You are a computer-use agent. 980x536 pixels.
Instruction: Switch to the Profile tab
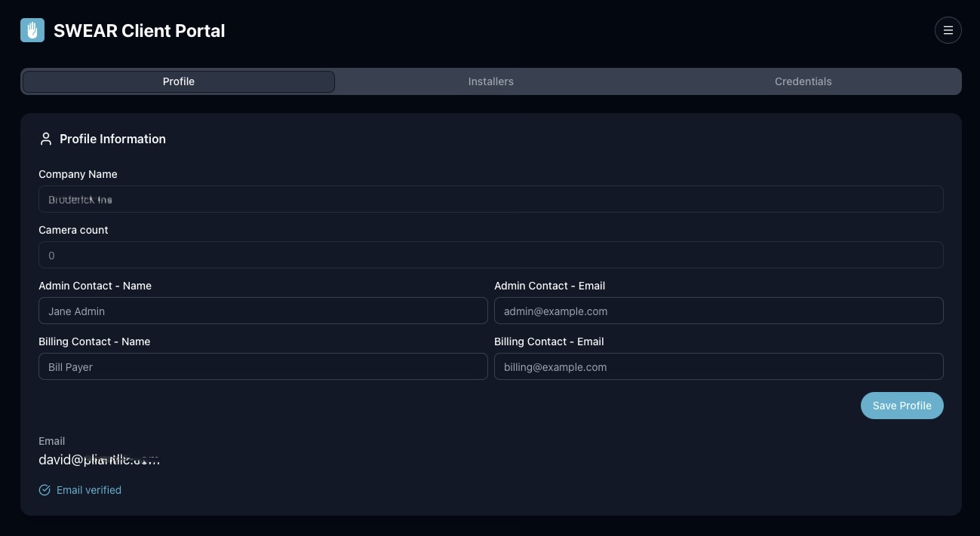tap(179, 81)
